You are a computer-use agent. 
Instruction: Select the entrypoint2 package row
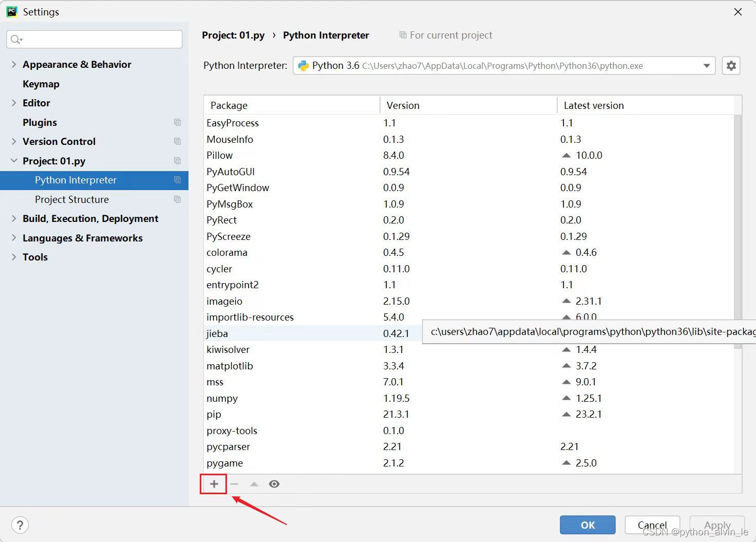click(x=469, y=285)
